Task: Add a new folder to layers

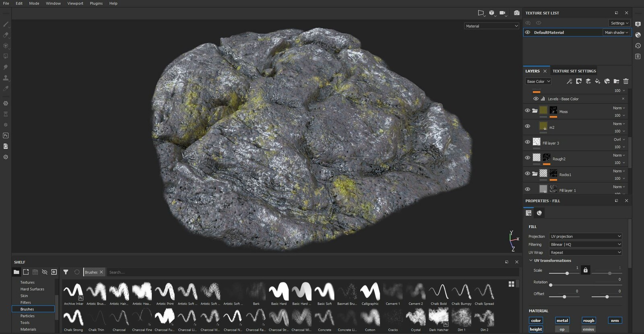Action: click(x=616, y=81)
